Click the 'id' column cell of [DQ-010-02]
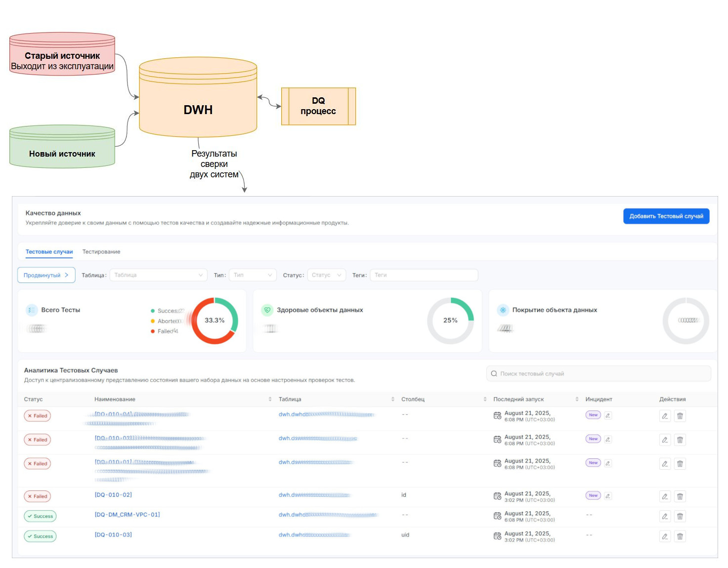 coord(404,495)
